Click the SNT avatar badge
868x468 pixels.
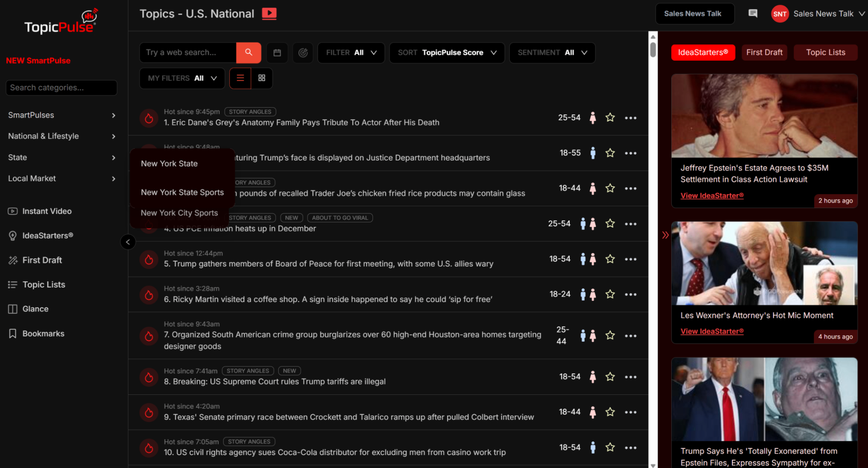click(780, 14)
